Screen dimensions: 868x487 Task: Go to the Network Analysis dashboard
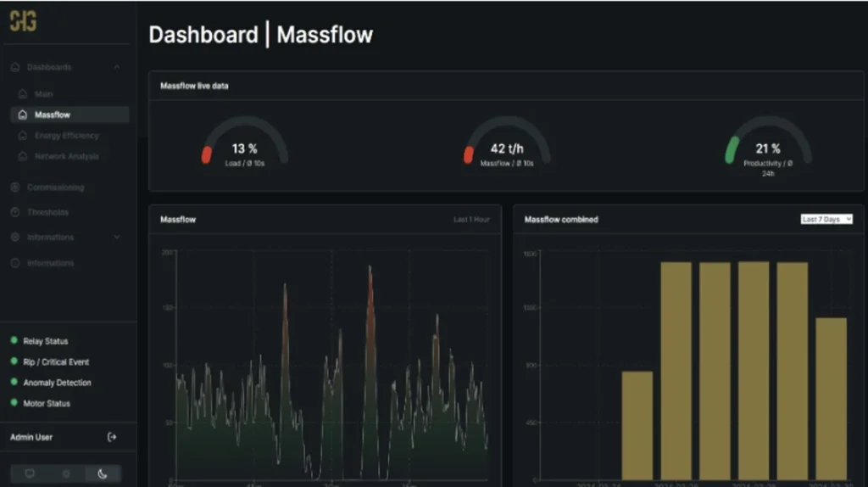(x=66, y=157)
